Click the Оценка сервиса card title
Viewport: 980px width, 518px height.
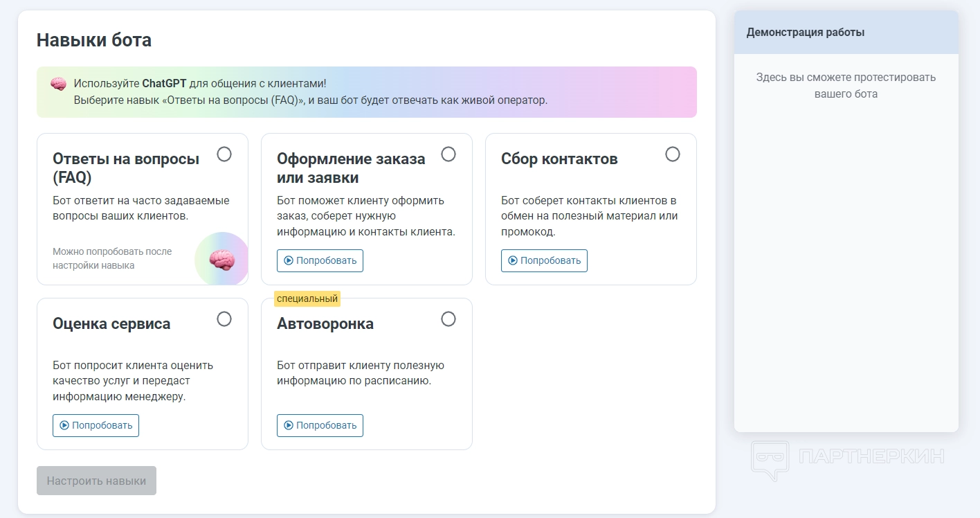click(111, 324)
